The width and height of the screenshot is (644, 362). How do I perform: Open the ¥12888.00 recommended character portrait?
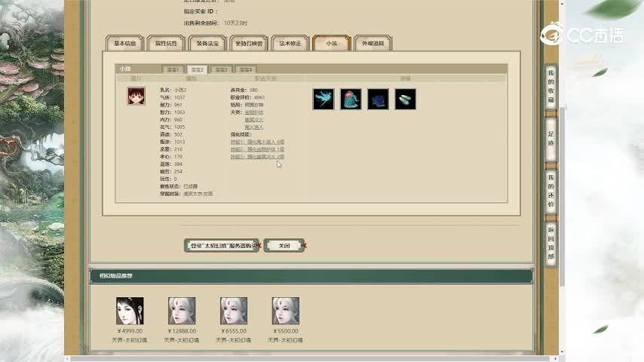coord(182,311)
